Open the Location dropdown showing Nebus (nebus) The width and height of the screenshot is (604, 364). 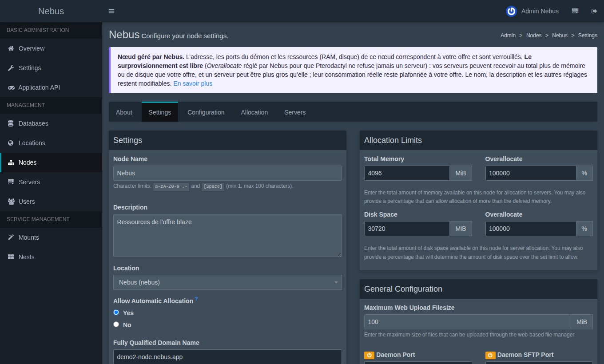click(x=227, y=282)
